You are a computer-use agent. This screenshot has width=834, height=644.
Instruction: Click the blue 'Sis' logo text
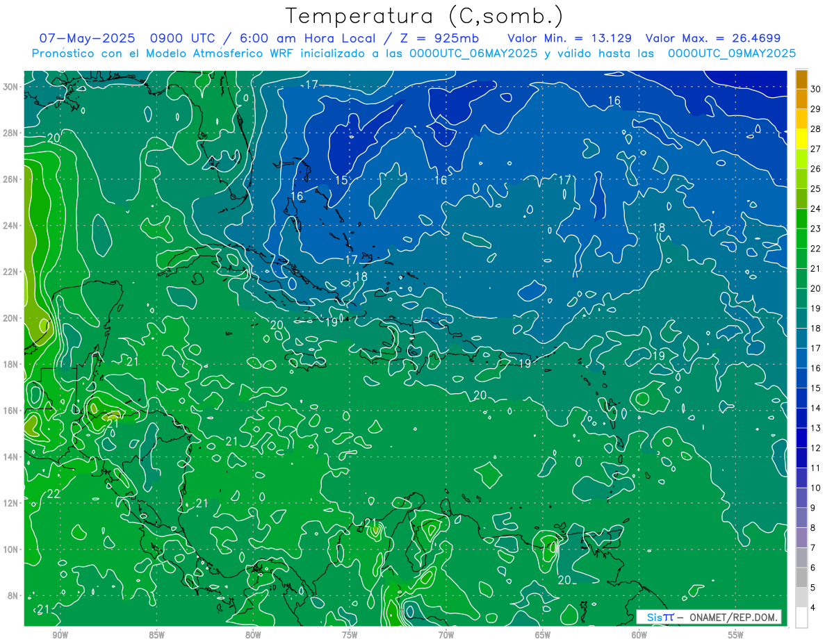654,617
